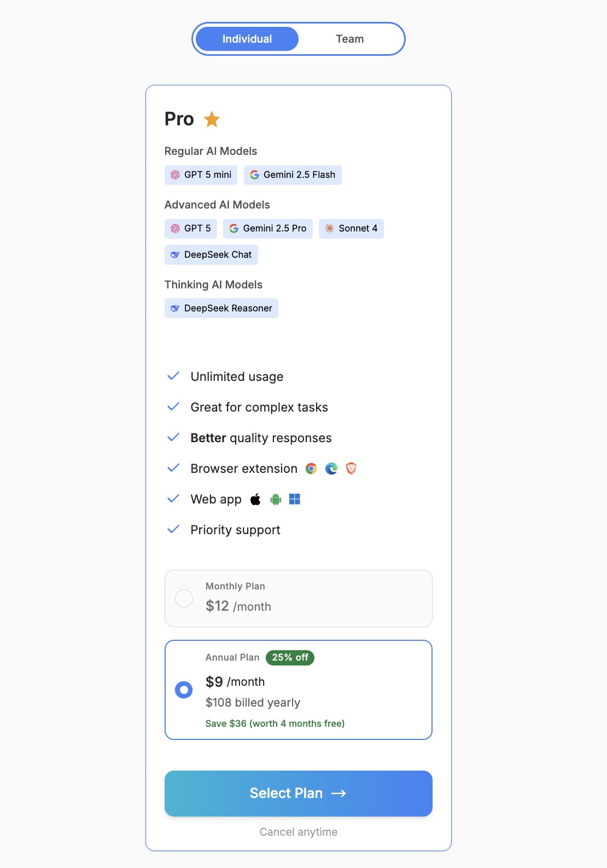This screenshot has height=868, width=607.
Task: Click the Microsoft Edge browser icon
Action: tap(331, 468)
